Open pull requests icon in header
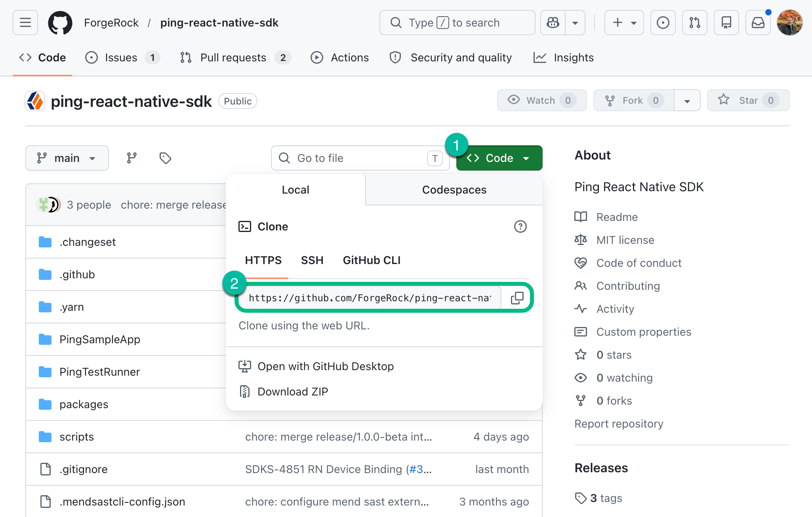The height and width of the screenshot is (517, 812). [x=695, y=23]
